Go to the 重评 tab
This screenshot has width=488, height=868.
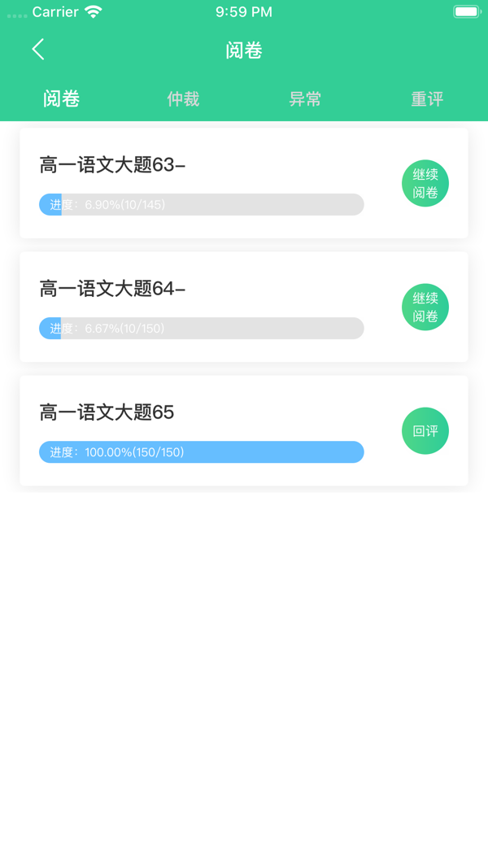click(x=427, y=99)
